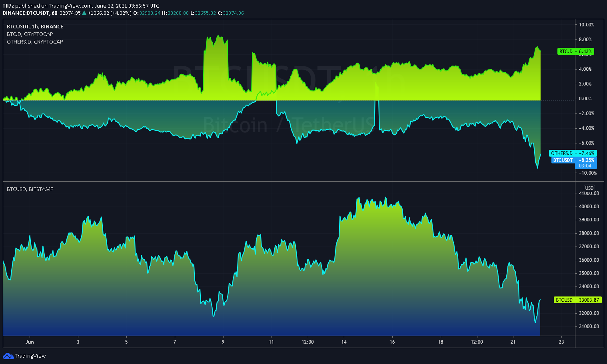
Task: Select the BTCUSDT -8.25% price label
Action: coord(574,160)
